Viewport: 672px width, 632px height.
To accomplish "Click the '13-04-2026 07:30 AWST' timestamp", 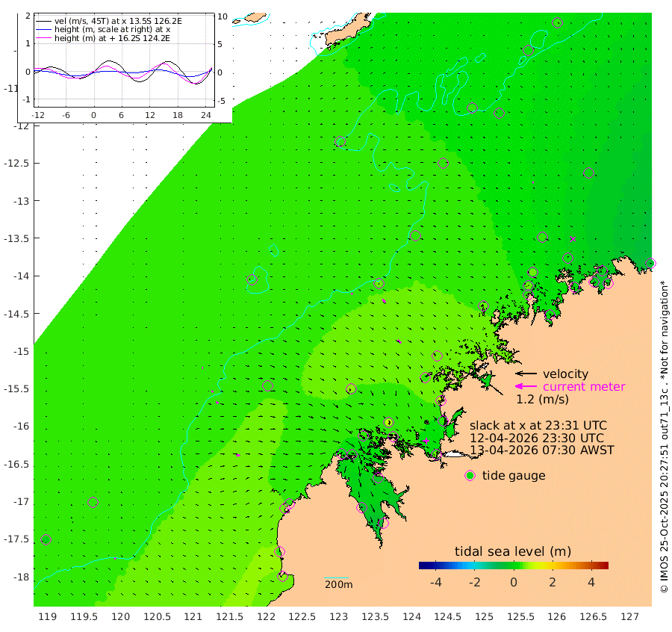I will [x=542, y=450].
